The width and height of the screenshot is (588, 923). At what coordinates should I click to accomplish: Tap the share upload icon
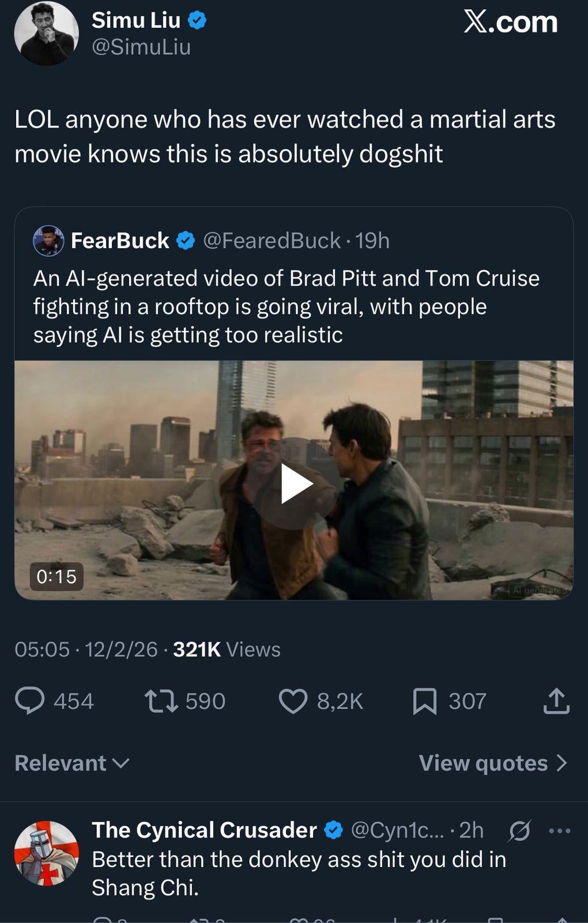tap(556, 701)
